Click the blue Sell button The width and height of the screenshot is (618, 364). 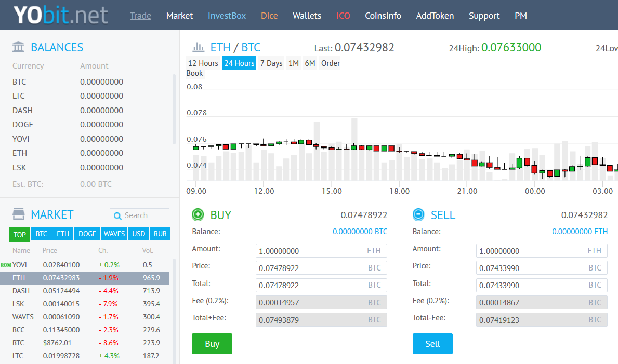pos(432,344)
